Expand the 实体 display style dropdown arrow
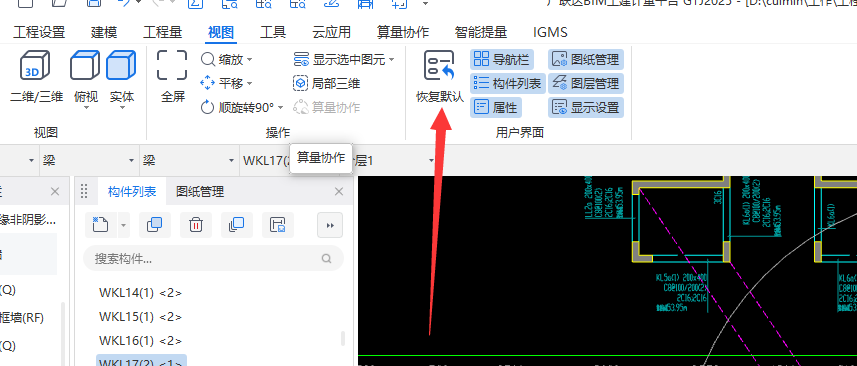The image size is (857, 366). click(x=122, y=108)
